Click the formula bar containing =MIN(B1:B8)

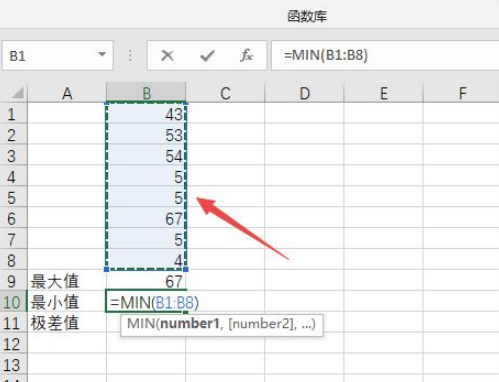[x=385, y=55]
